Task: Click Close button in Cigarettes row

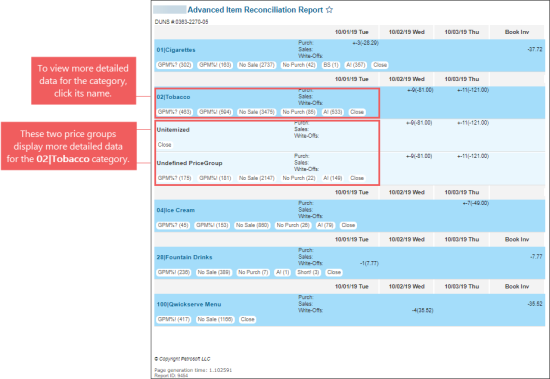Action: (x=380, y=65)
